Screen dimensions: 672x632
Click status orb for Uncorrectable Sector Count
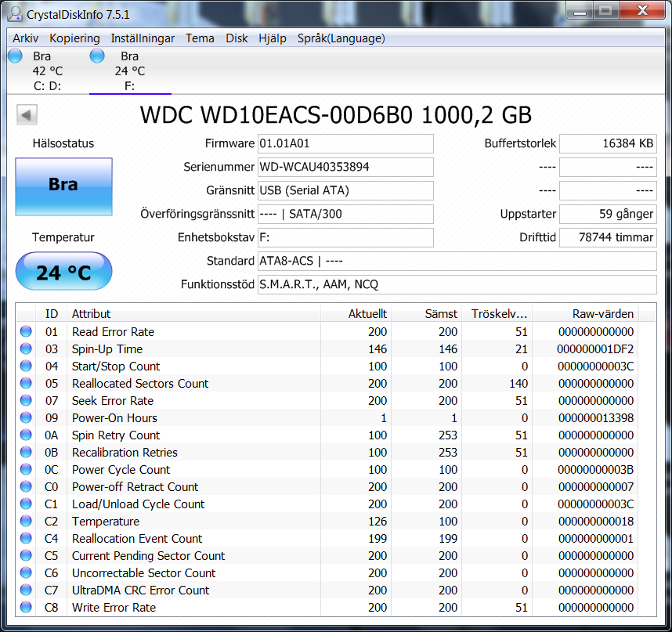pos(26,572)
